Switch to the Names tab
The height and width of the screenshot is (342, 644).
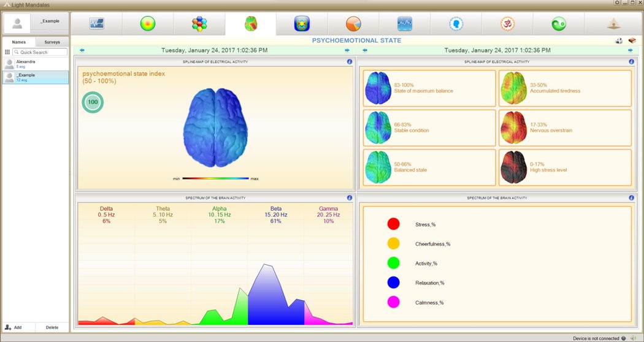18,42
